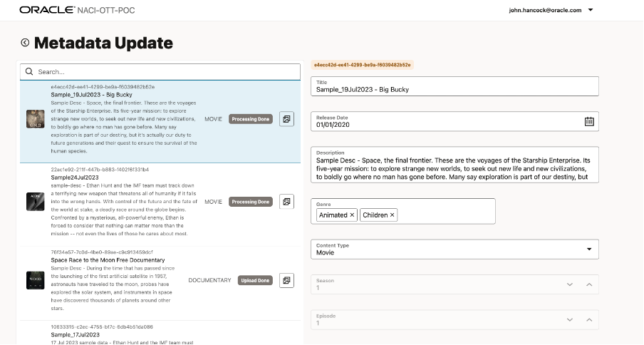Open image gallery for Sample_19Jul2023 - Big Bucky
Screen dimensions: 644x345
pos(286,119)
